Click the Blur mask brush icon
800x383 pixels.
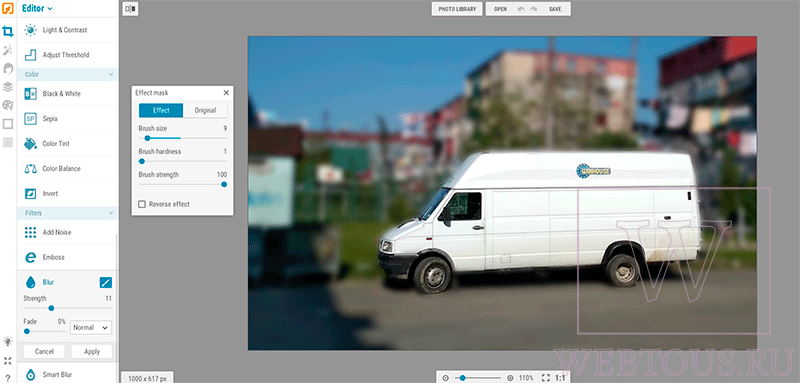pos(106,283)
